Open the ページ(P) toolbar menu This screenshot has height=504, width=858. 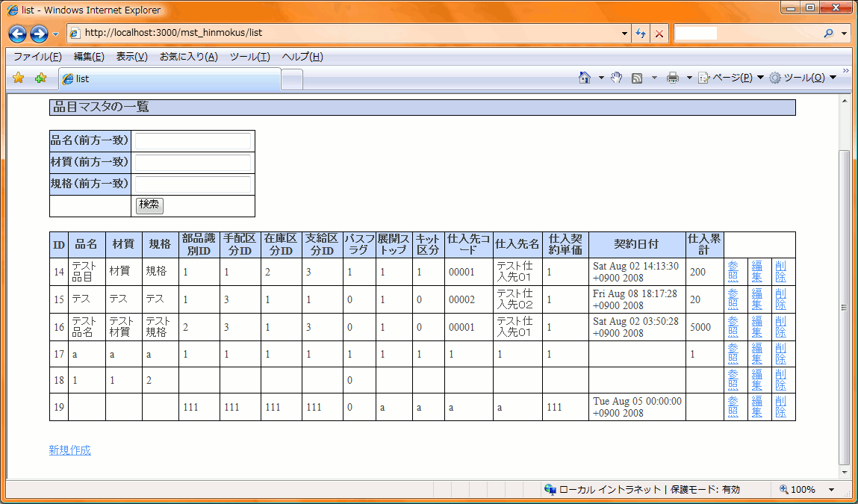(x=731, y=78)
